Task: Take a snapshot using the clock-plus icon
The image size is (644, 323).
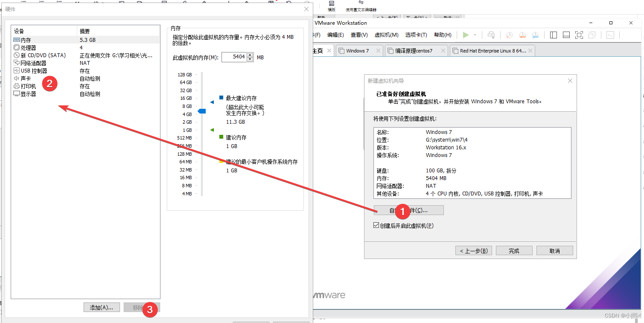Action: pyautogui.click(x=509, y=35)
